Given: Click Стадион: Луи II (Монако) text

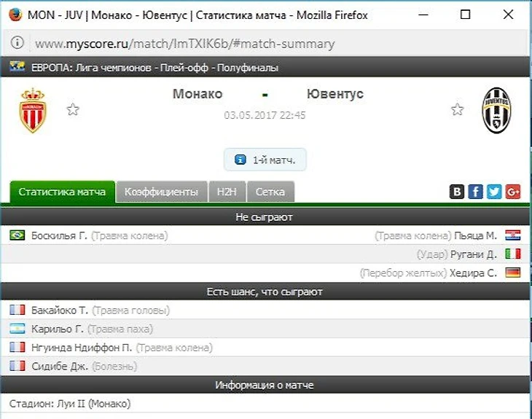Looking at the screenshot, I should point(70,404).
